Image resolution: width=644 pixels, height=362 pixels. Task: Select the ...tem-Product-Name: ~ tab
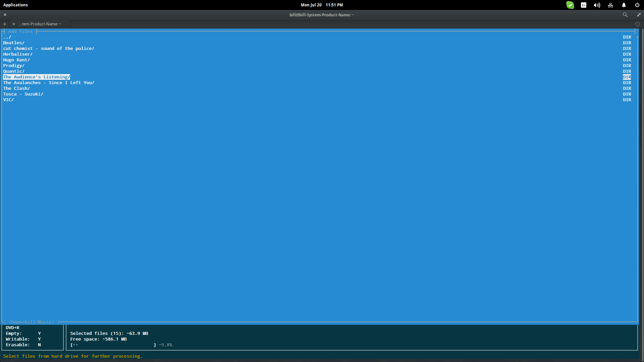(40, 24)
